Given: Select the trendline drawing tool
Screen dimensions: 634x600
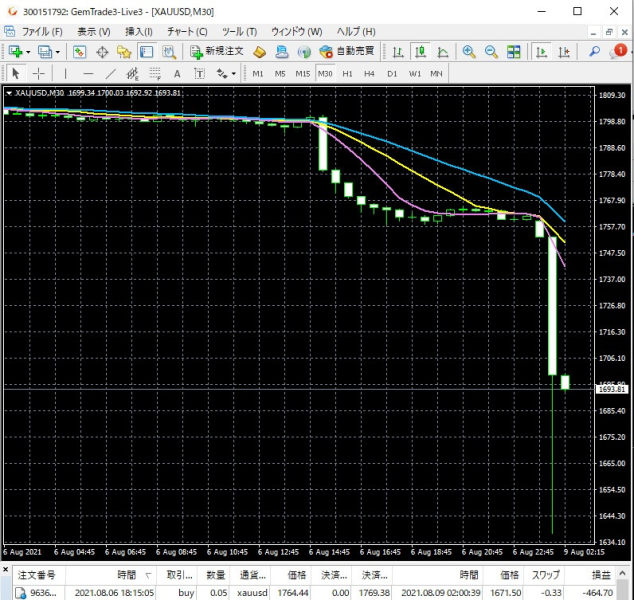Looking at the screenshot, I should click(x=110, y=74).
